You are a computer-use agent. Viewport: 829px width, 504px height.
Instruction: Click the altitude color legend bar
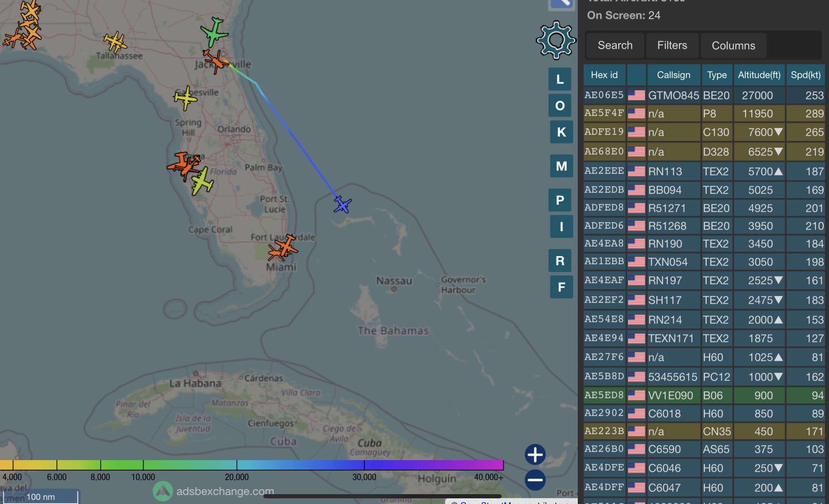[252, 465]
